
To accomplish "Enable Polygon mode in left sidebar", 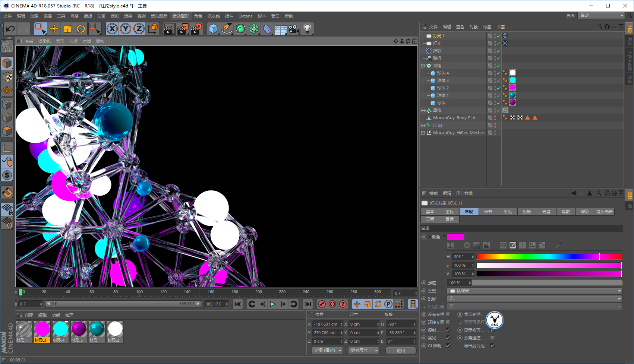I will (7, 131).
